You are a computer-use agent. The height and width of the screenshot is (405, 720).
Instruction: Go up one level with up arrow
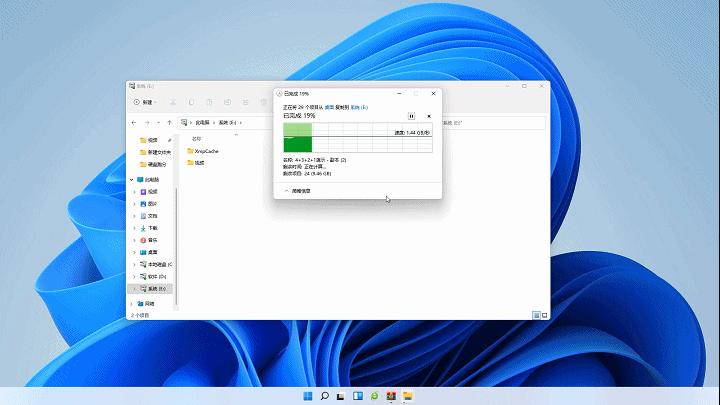[x=169, y=123]
